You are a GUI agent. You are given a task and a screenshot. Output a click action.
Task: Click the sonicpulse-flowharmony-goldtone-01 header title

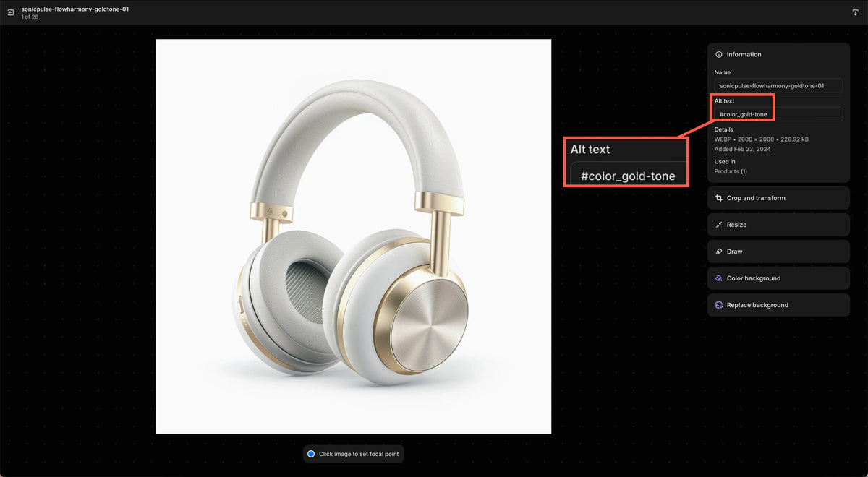(x=75, y=9)
